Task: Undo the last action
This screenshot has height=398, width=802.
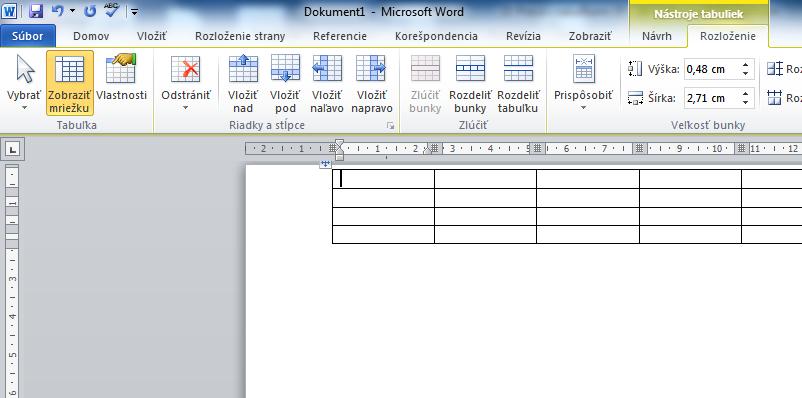Action: [57, 11]
